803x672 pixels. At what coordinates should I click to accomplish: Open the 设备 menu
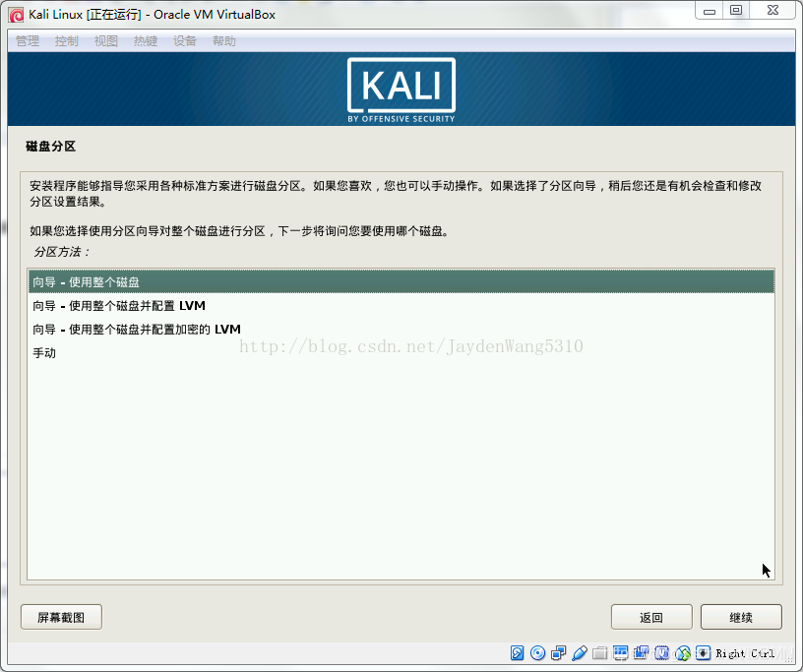tap(185, 41)
